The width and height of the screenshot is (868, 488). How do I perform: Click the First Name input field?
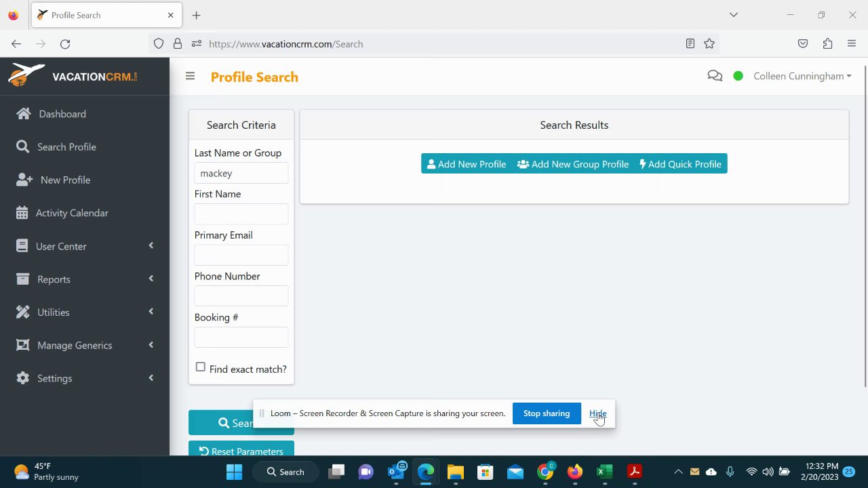point(241,214)
